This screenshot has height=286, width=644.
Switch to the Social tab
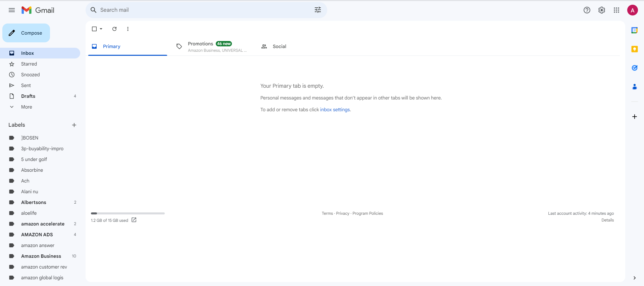pos(297,46)
